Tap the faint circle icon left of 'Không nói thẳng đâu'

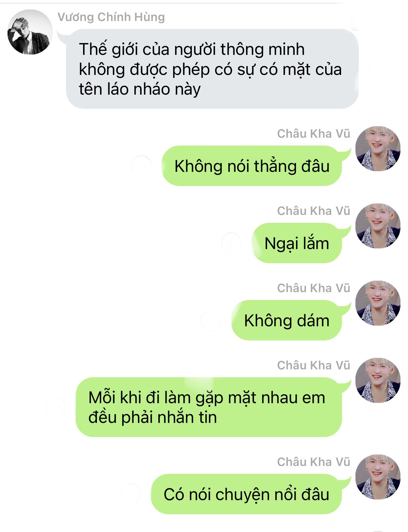click(x=141, y=166)
